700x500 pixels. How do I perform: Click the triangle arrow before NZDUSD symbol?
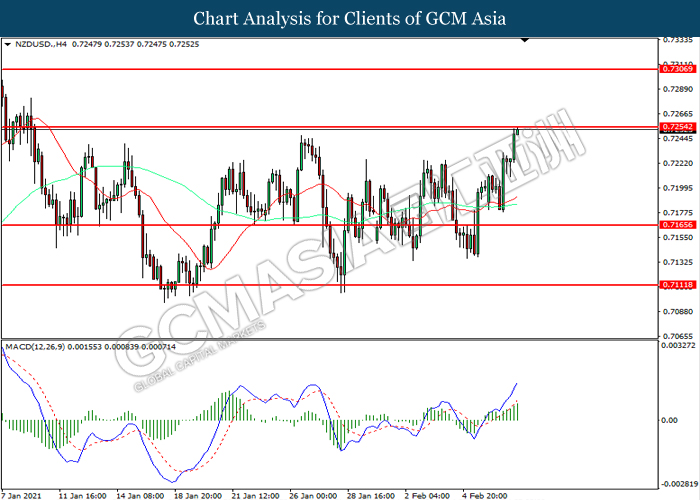[x=8, y=45]
